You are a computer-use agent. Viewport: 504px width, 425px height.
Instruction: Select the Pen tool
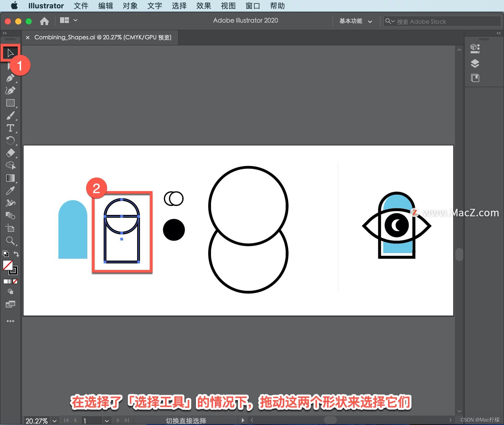coord(10,78)
